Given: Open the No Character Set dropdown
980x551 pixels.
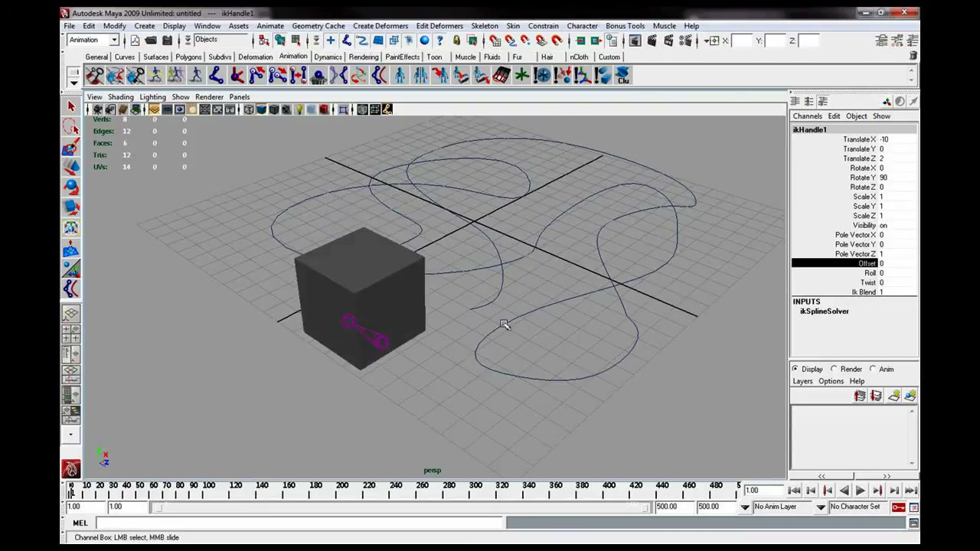Looking at the screenshot, I should coord(821,507).
